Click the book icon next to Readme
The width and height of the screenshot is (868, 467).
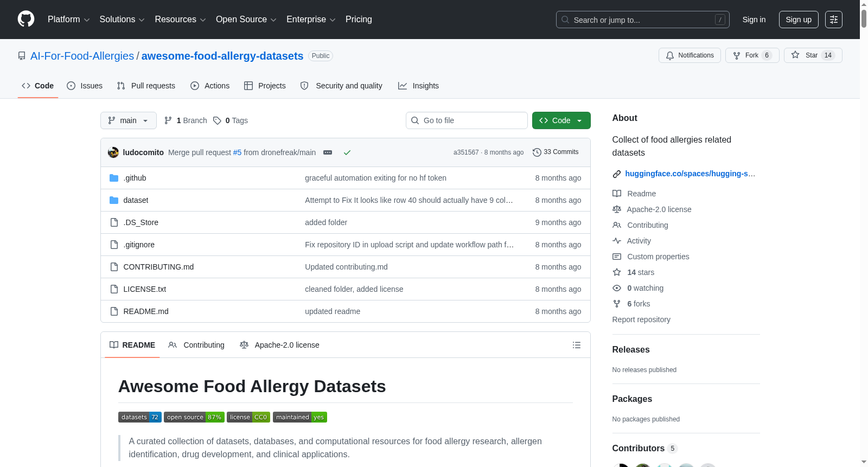tap(617, 194)
